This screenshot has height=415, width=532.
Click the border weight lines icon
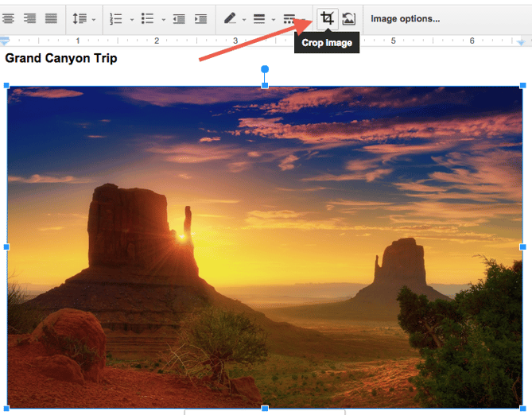(x=259, y=18)
